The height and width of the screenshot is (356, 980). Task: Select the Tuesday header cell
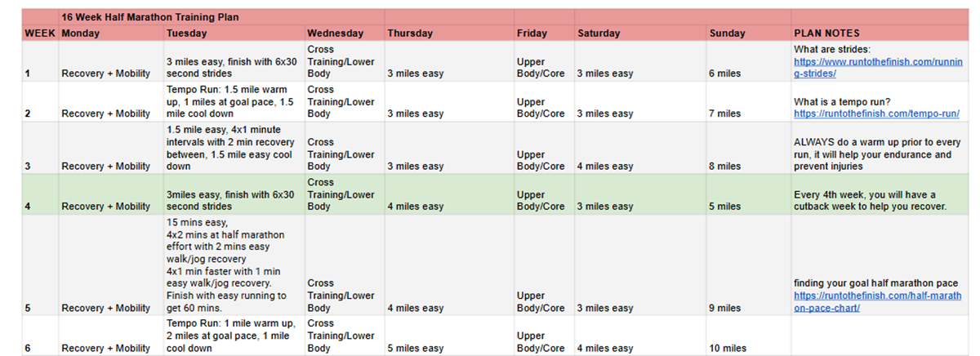pos(187,33)
